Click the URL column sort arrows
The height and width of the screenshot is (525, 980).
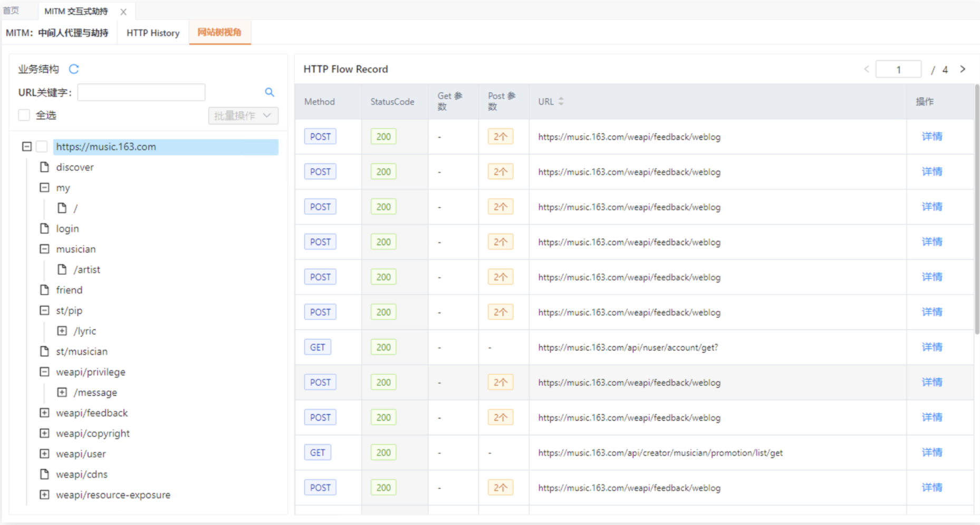click(x=561, y=101)
